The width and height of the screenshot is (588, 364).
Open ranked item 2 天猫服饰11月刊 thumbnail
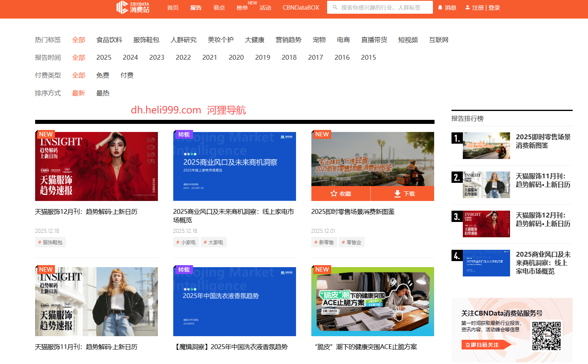click(x=487, y=185)
